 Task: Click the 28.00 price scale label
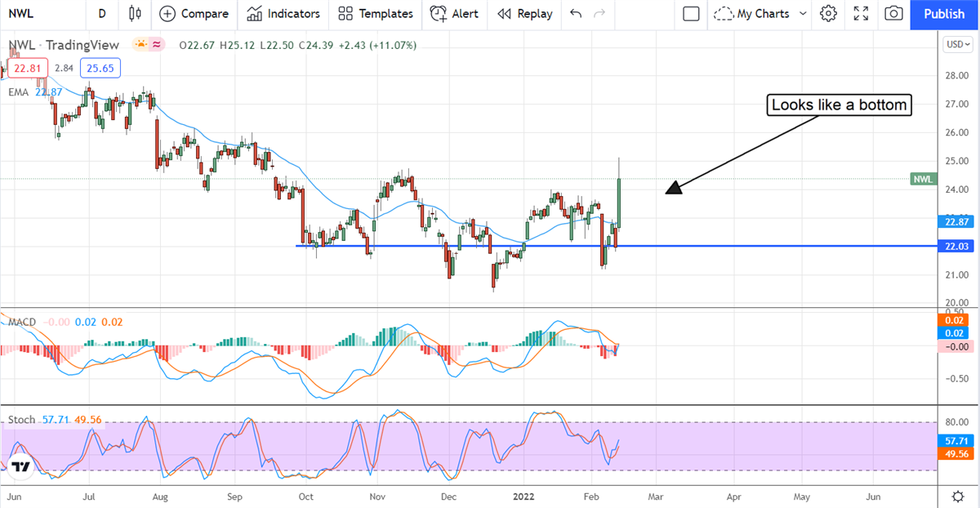coord(956,76)
